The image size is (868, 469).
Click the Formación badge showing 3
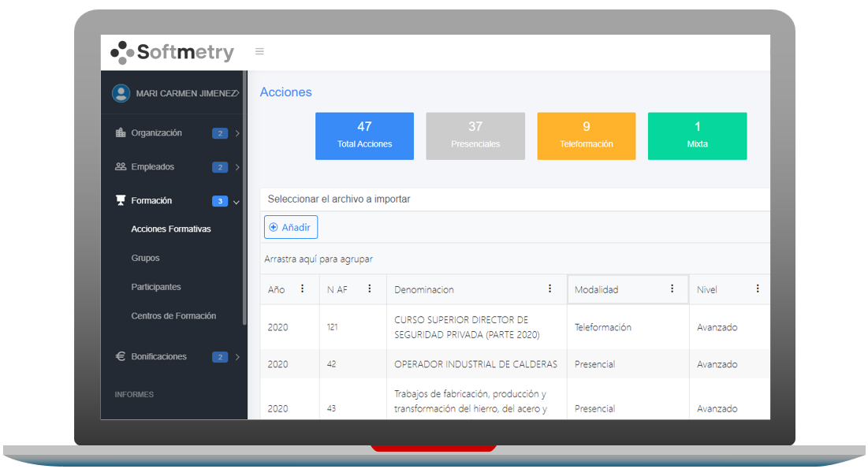[220, 201]
